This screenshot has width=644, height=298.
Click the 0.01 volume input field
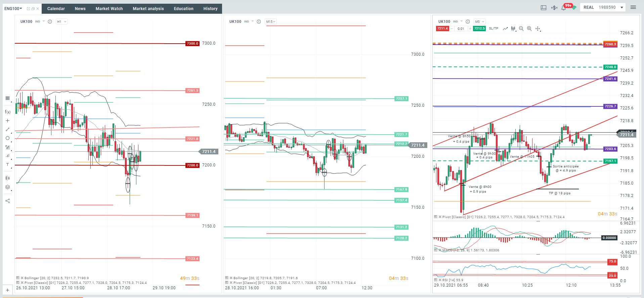point(461,29)
